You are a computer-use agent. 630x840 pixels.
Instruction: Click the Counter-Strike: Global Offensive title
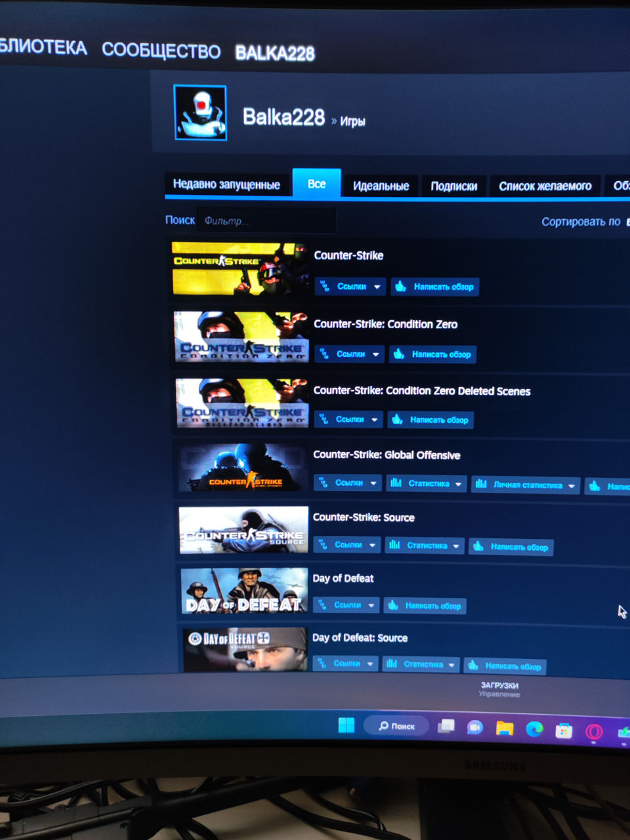coord(387,455)
